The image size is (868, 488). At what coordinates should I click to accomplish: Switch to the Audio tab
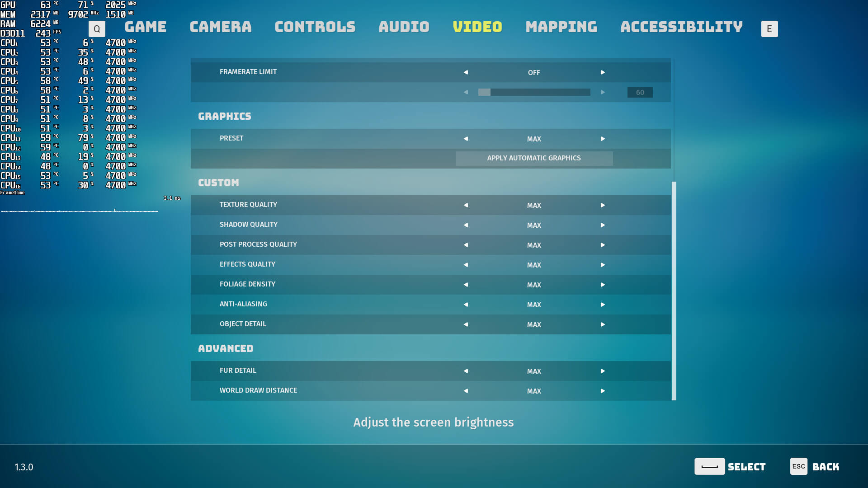click(x=404, y=27)
